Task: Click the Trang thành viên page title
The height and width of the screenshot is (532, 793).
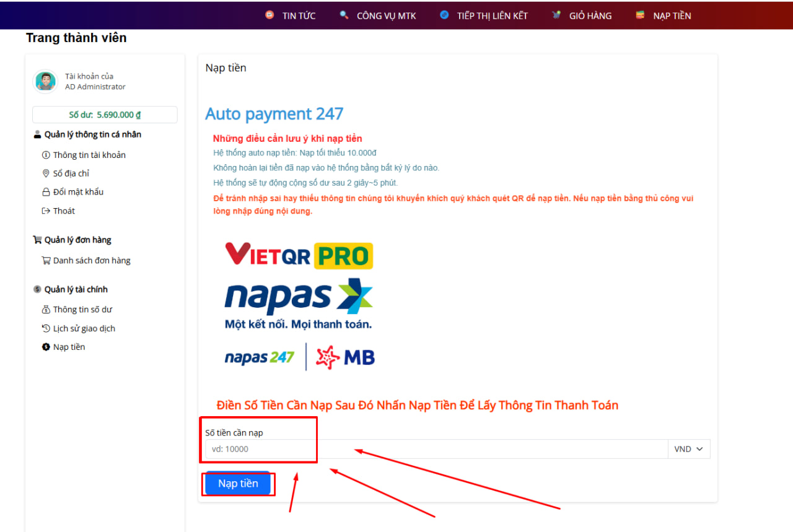Action: (x=76, y=38)
